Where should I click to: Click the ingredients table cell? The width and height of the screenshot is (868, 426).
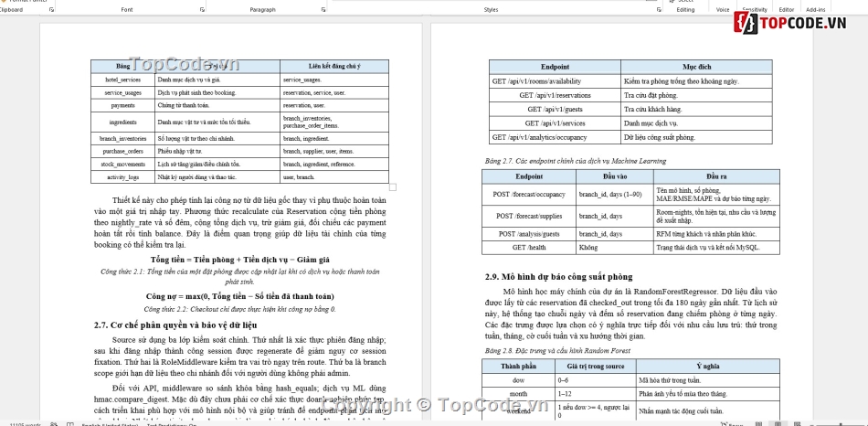pyautogui.click(x=123, y=122)
